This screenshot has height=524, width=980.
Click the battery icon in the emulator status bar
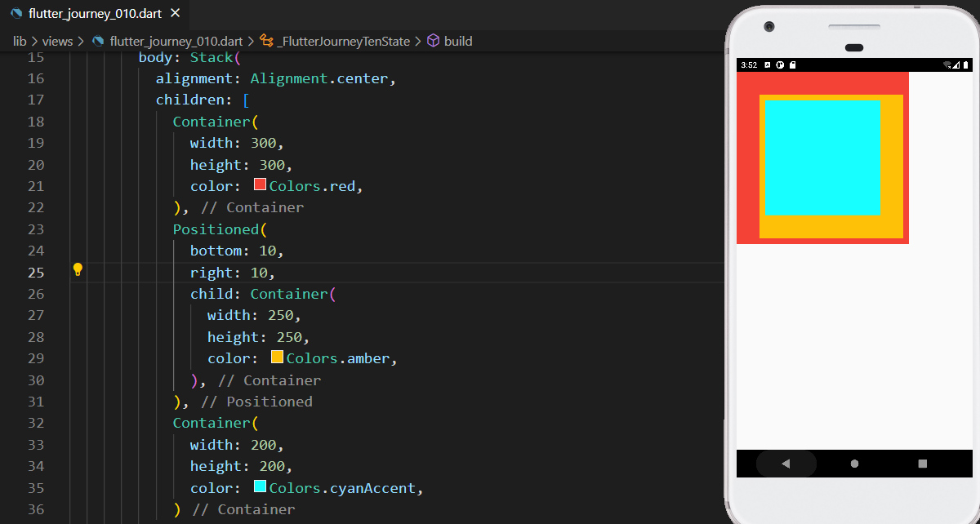[x=966, y=64]
